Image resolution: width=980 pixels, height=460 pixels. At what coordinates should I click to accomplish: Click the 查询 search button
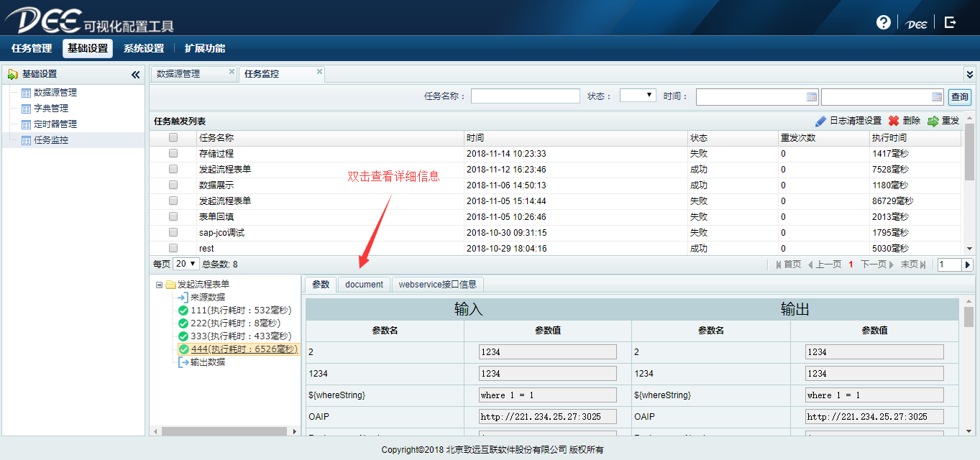coord(959,97)
